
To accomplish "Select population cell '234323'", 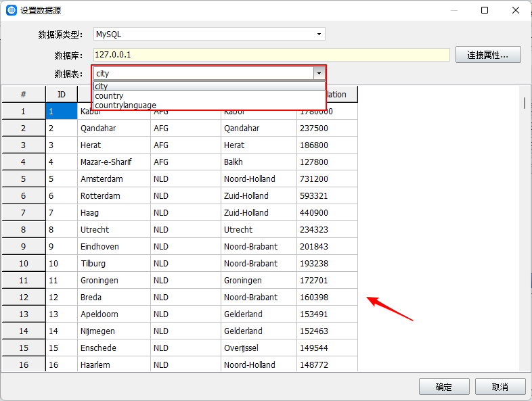I will tap(327, 229).
